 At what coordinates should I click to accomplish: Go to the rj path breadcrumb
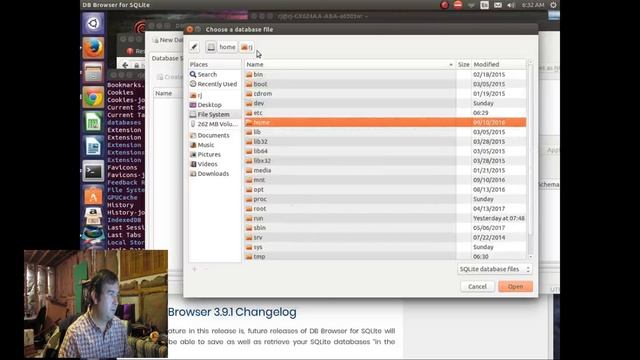tap(247, 47)
